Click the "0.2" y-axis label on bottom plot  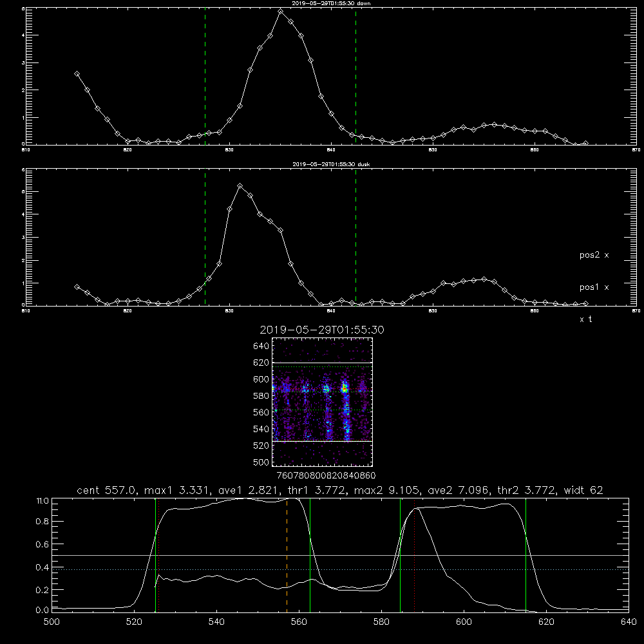pos(43,590)
